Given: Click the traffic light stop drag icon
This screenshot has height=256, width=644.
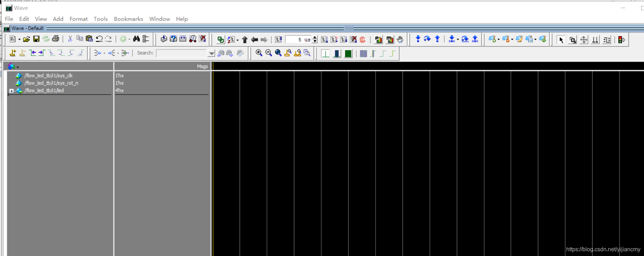Looking at the screenshot, I should point(622,40).
